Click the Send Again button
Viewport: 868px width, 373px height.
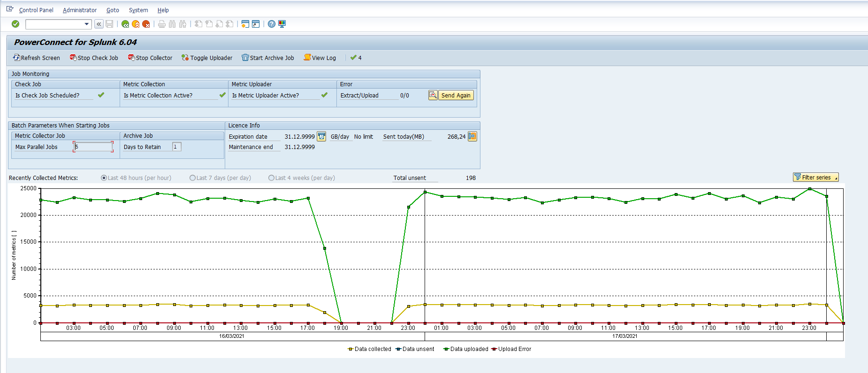click(x=456, y=95)
